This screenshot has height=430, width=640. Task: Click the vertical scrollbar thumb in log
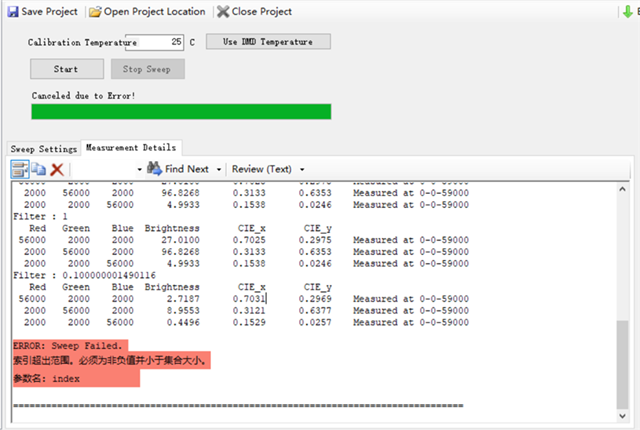pyautogui.click(x=622, y=365)
